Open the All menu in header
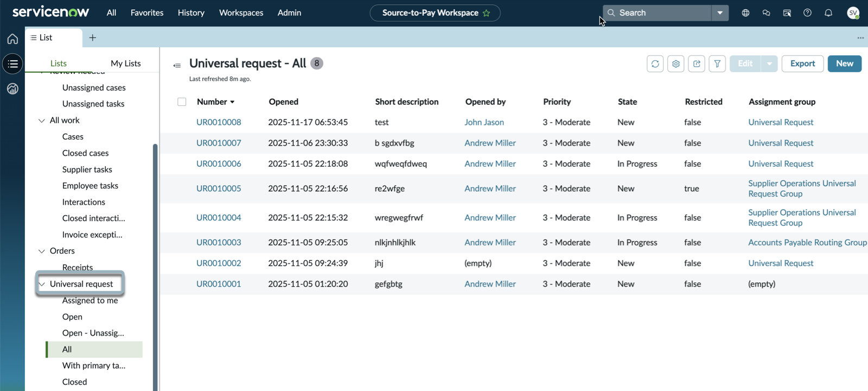 (111, 12)
